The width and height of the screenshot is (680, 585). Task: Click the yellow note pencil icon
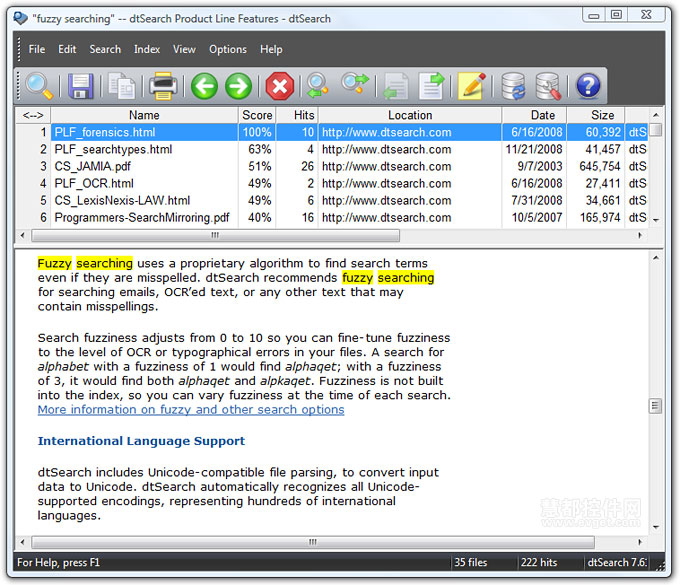472,86
